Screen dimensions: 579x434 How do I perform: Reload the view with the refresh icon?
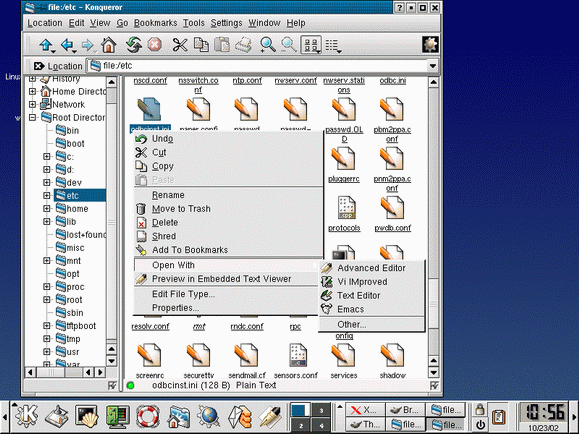point(134,45)
